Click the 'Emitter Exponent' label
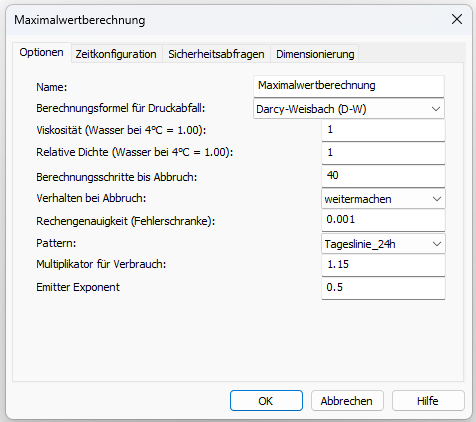Viewport: 476px width, 422px height. click(78, 287)
